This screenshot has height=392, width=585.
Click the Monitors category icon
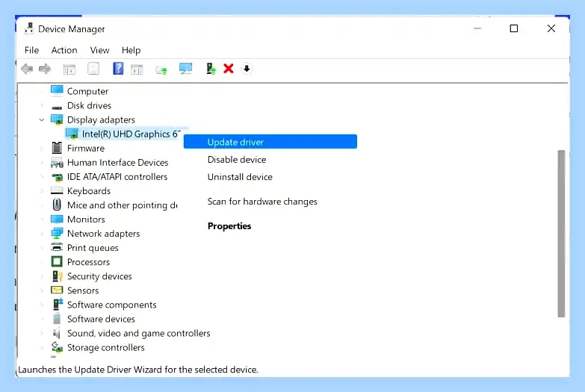[57, 219]
